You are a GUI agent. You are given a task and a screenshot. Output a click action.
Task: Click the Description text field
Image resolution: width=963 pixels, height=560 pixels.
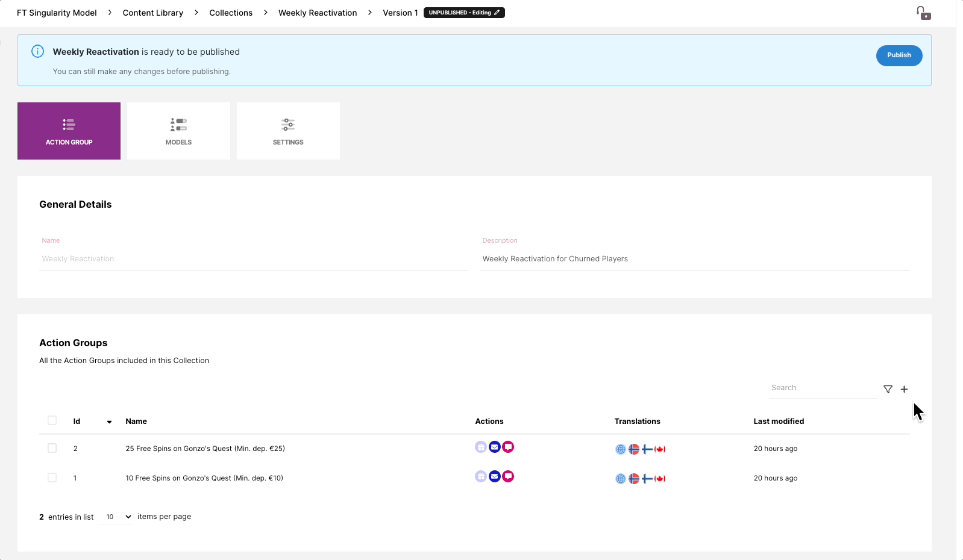tap(694, 259)
